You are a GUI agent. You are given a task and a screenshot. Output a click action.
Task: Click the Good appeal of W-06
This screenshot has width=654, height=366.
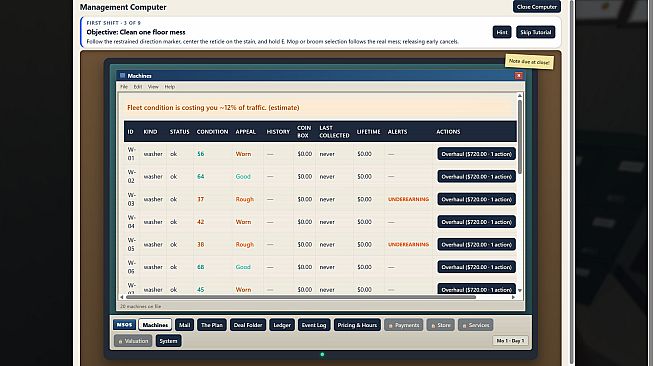(243, 267)
